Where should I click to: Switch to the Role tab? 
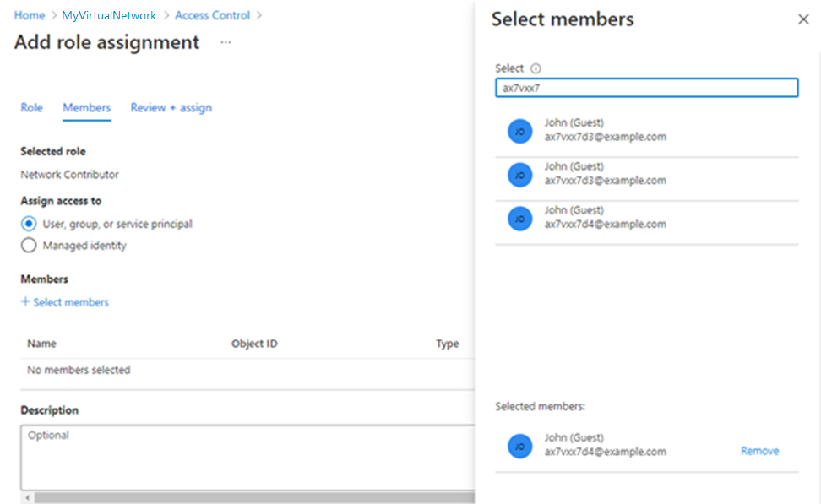tap(31, 108)
